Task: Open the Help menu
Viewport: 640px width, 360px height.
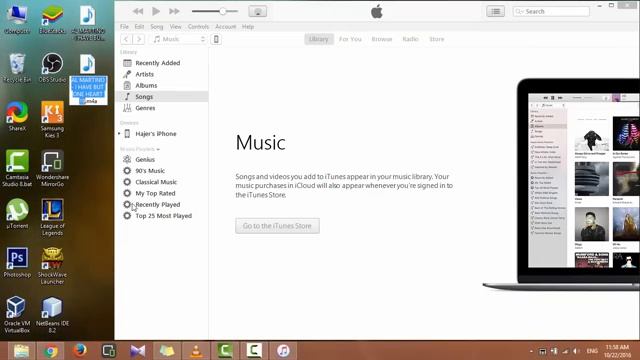Action: (x=248, y=27)
